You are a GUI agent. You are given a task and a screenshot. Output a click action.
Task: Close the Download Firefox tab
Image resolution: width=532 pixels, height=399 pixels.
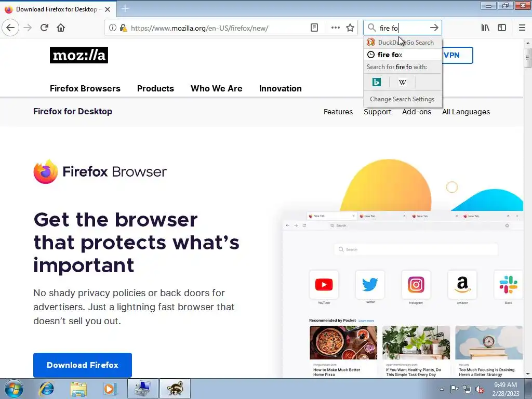pos(108,9)
